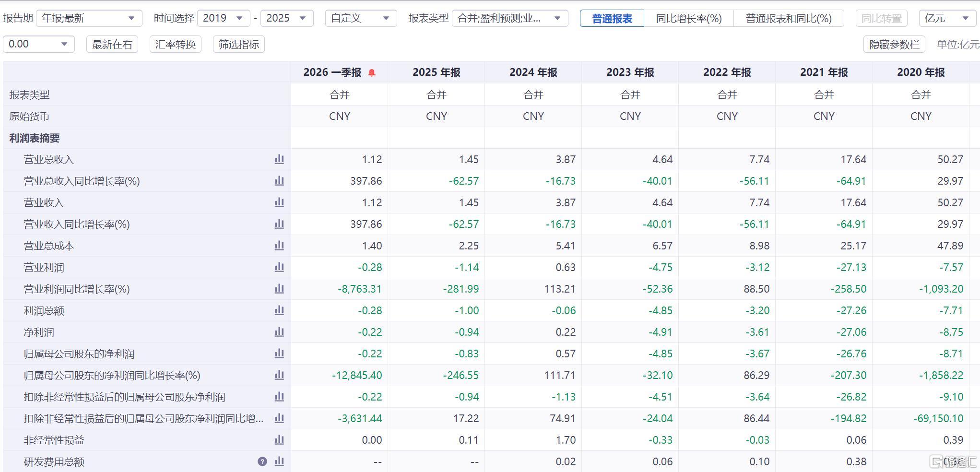Screen dimensions: 980x472
Task: Open the 报告期 年报;最新 dropdown
Action: (x=89, y=18)
